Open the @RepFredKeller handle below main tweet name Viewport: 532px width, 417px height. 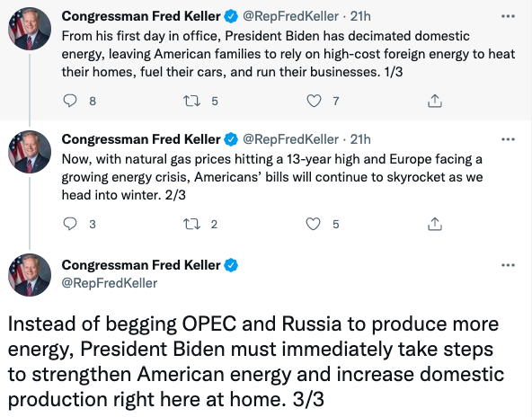[x=110, y=283]
